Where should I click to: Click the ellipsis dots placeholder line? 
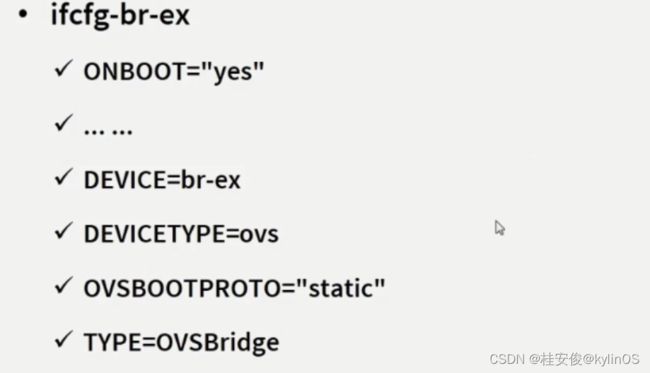click(108, 131)
